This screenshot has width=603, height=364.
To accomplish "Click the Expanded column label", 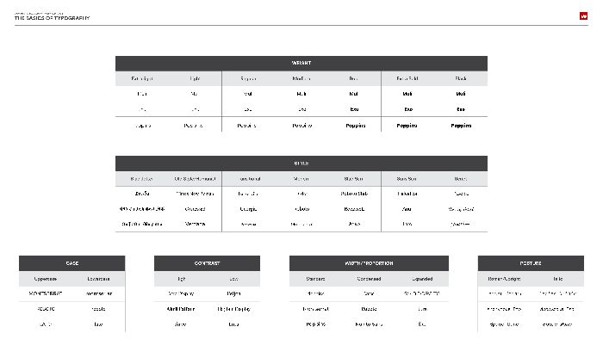I will point(422,279).
